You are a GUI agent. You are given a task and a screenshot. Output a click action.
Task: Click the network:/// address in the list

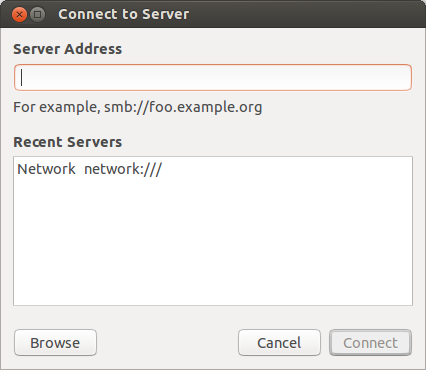[x=123, y=169]
